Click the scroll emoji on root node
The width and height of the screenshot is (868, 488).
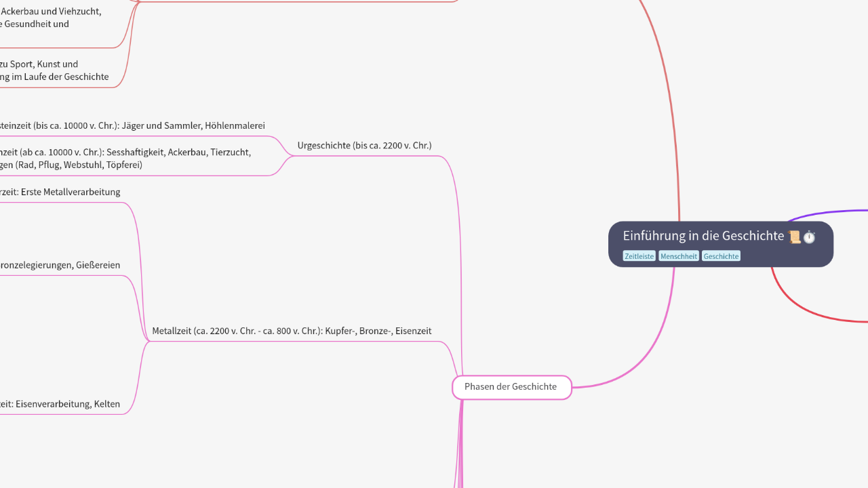[x=795, y=237]
